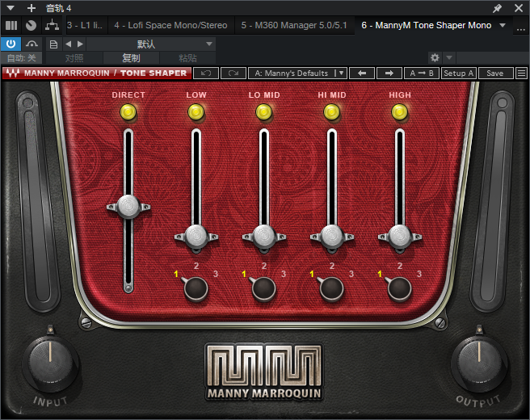Switch to the Lofi Space Mono/Stereo tab
This screenshot has height=420, width=530.
(x=170, y=25)
